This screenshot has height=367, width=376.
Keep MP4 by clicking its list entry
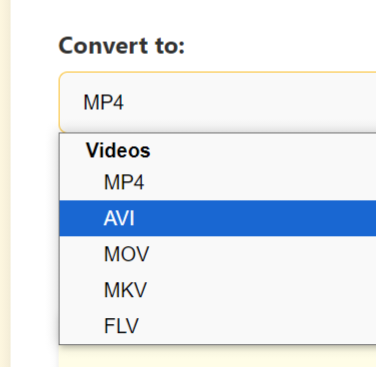point(218,182)
